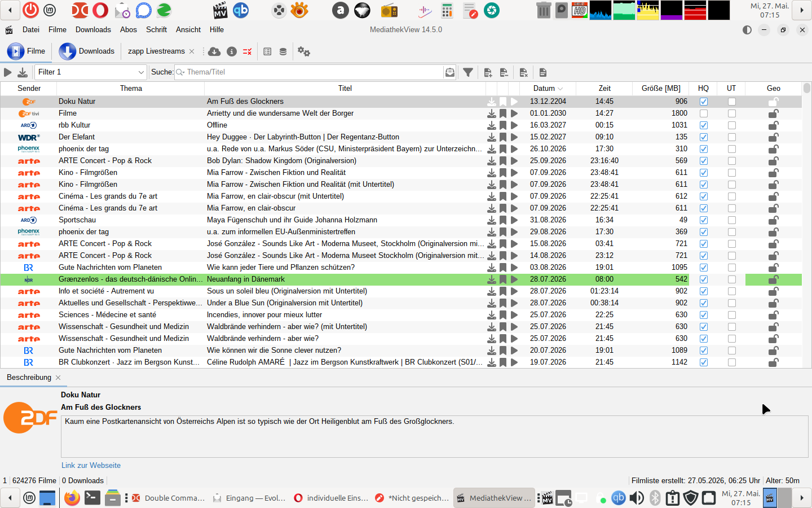
Task: Click the Geo lock icon in 'Doku Natur' row
Action: point(774,102)
